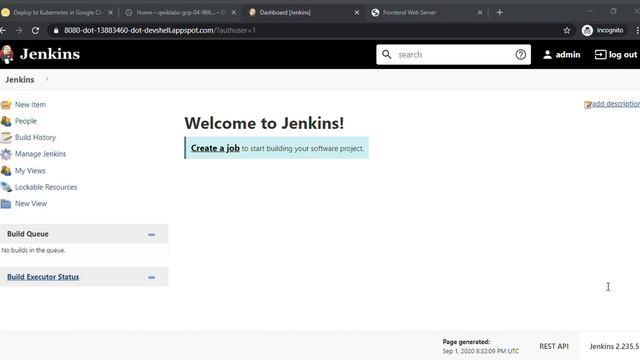Open the Build Executor Status link
This screenshot has width=640, height=360.
(43, 277)
